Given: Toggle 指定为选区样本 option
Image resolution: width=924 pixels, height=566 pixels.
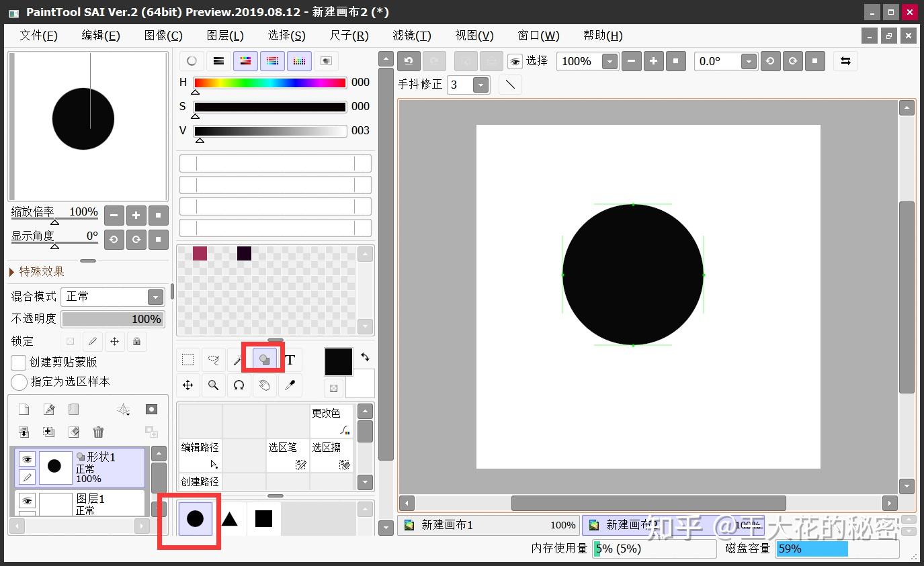Looking at the screenshot, I should click(19, 382).
